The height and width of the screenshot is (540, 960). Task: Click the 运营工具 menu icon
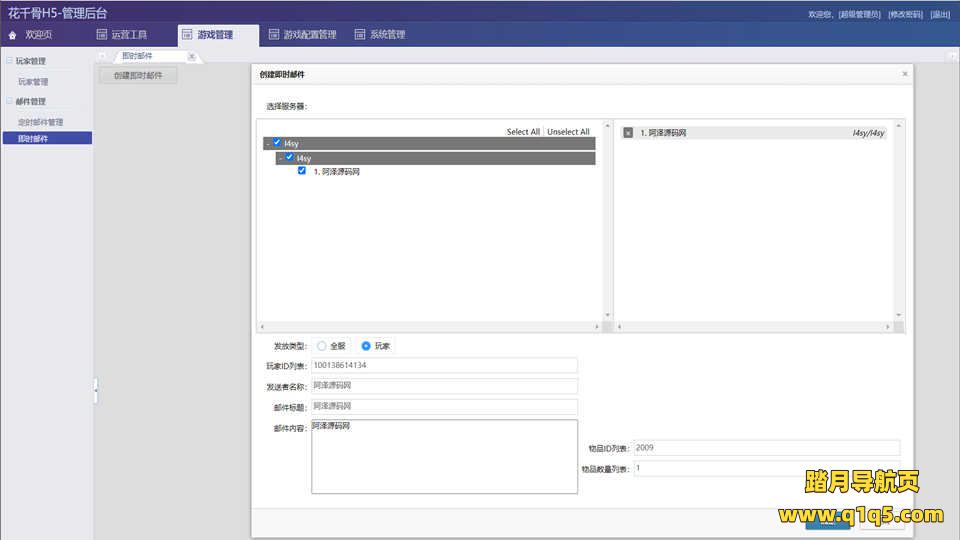pos(101,35)
